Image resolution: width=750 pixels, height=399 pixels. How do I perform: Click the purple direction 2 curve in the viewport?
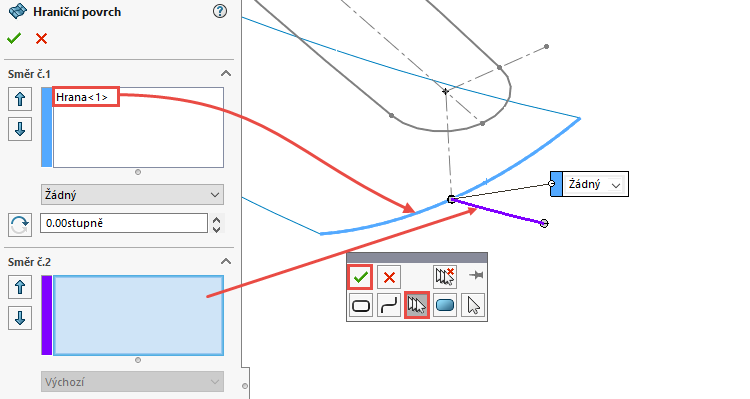tap(497, 211)
